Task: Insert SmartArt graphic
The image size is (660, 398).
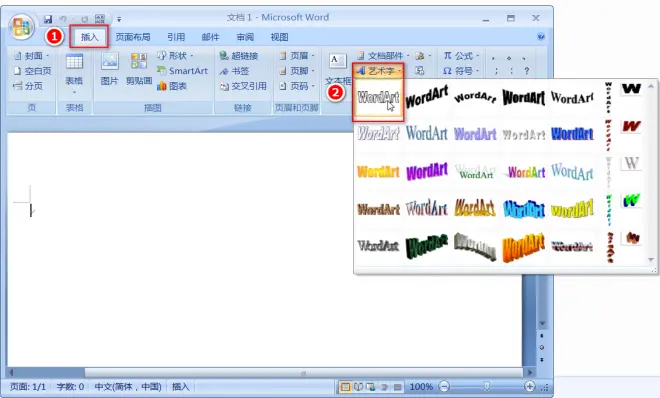Action: [182, 71]
